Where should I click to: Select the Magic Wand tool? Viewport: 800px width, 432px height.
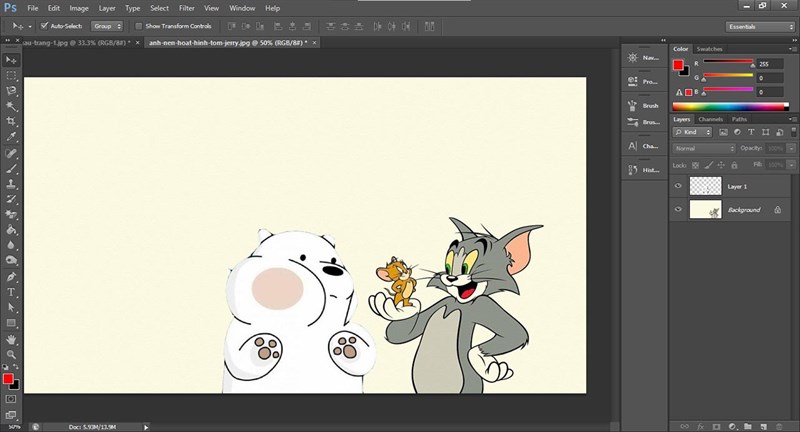(11, 106)
